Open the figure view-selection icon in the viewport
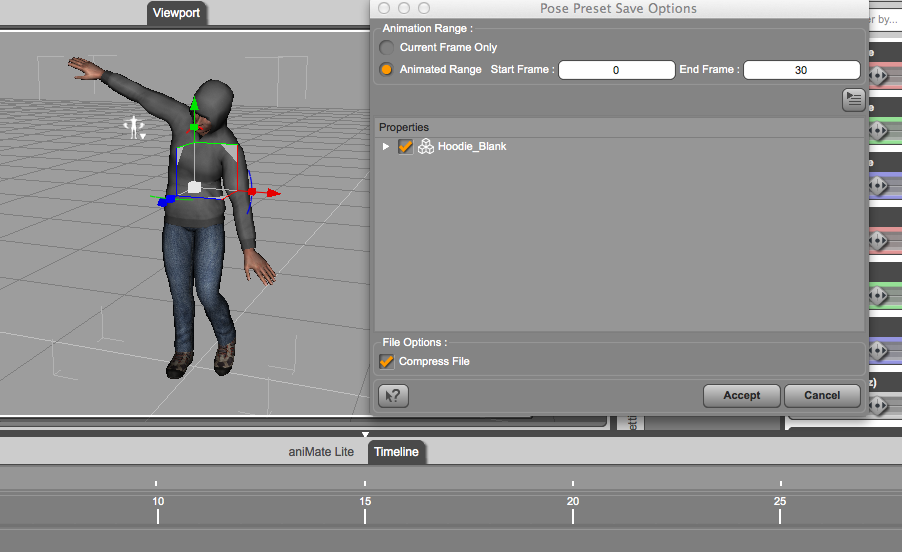The height and width of the screenshot is (552, 902). pos(135,128)
